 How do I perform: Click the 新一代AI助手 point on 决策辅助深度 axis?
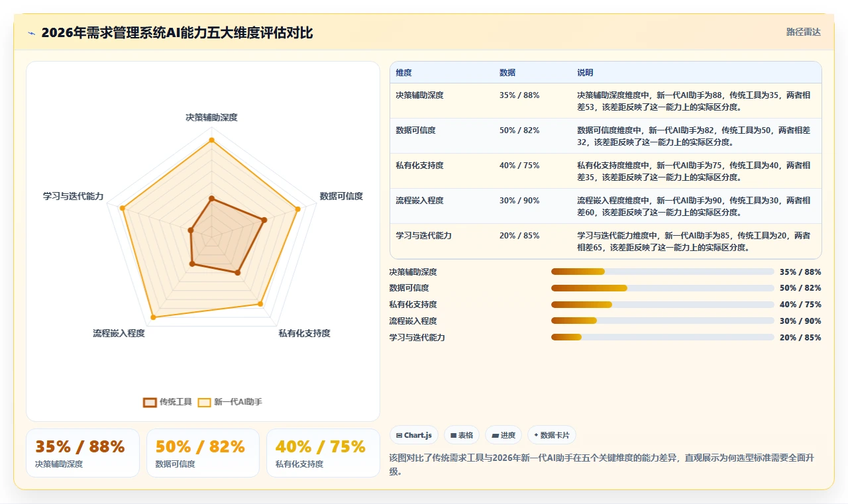[211, 140]
